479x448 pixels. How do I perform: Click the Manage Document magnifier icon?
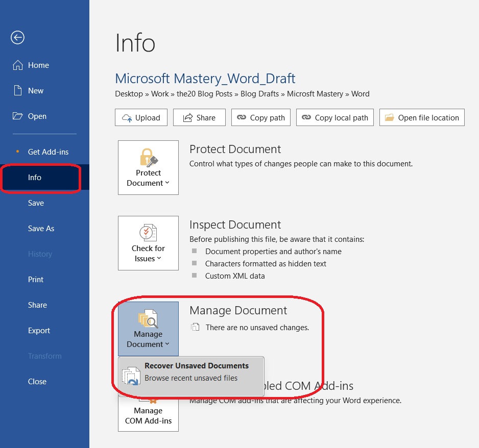coord(148,318)
